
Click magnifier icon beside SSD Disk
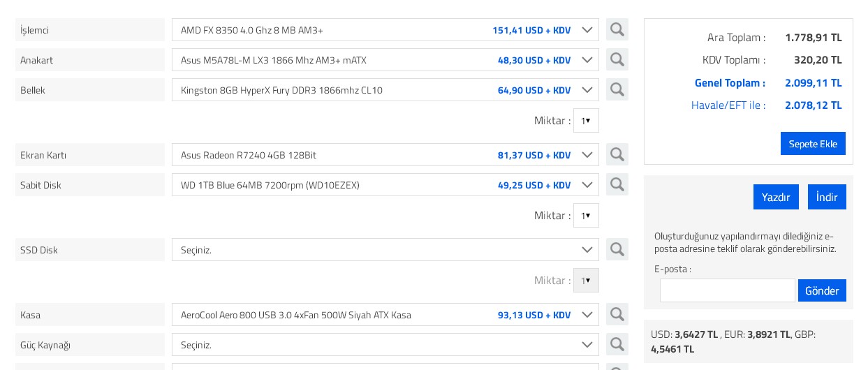617,249
